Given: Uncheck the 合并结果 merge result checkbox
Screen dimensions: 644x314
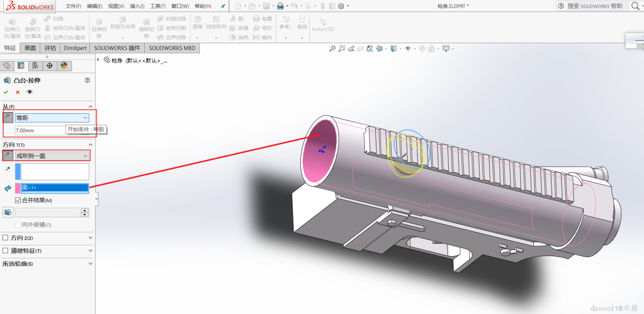Looking at the screenshot, I should (18, 200).
